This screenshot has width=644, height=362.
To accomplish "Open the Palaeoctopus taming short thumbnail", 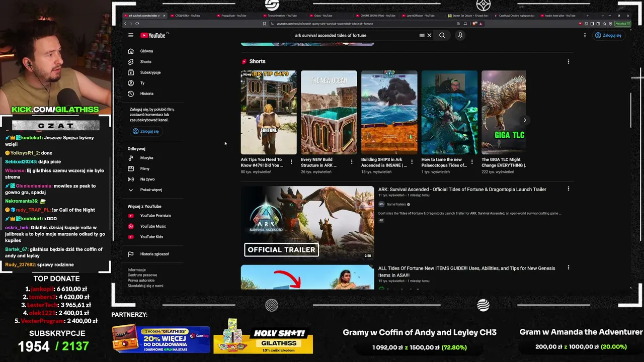I will (x=449, y=112).
